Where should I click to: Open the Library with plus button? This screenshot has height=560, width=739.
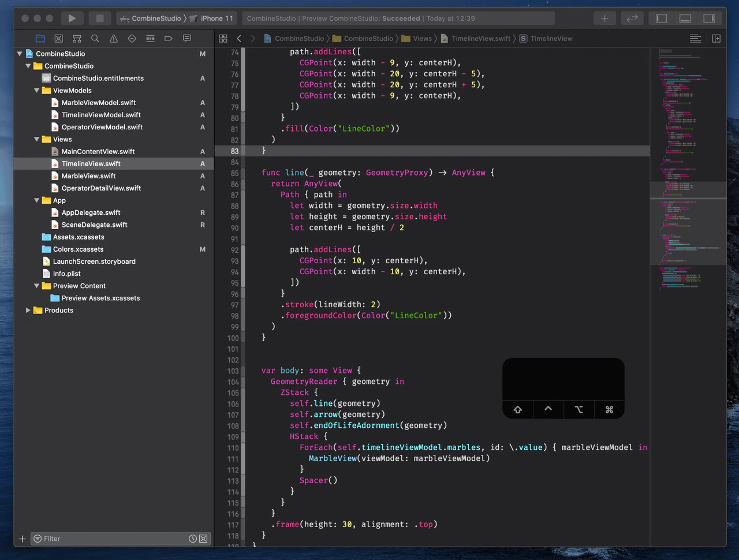point(604,18)
